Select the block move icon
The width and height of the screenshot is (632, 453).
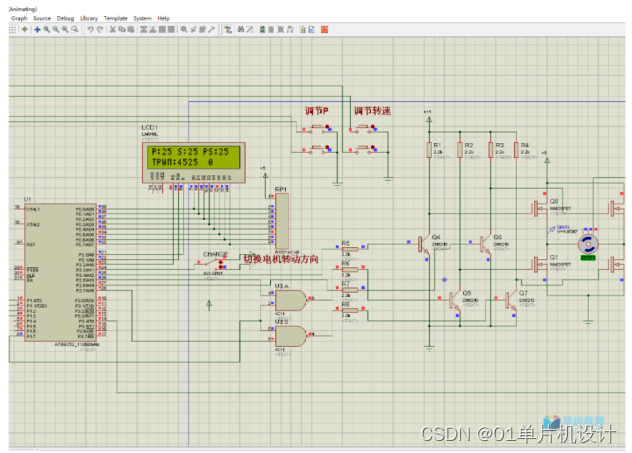[x=153, y=29]
